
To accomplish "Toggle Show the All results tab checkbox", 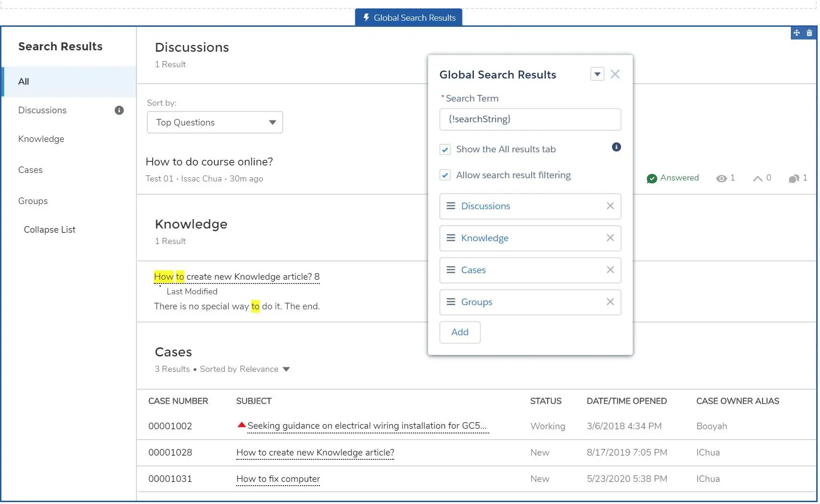I will tap(445, 150).
